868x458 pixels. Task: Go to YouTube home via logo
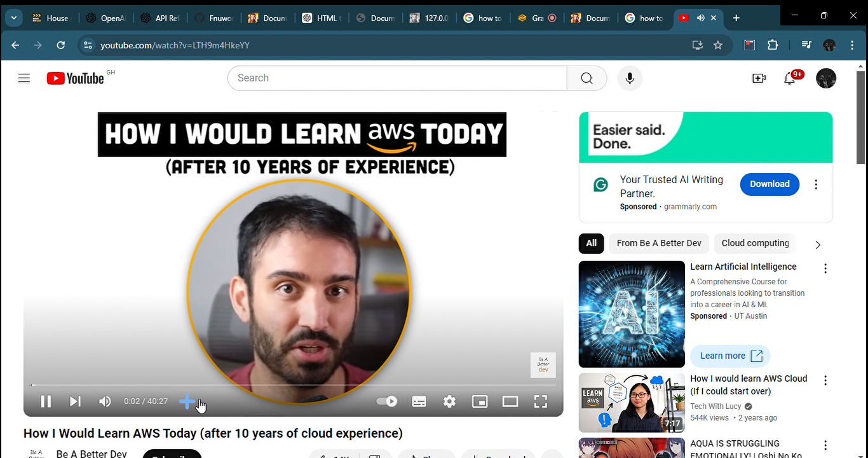(75, 78)
